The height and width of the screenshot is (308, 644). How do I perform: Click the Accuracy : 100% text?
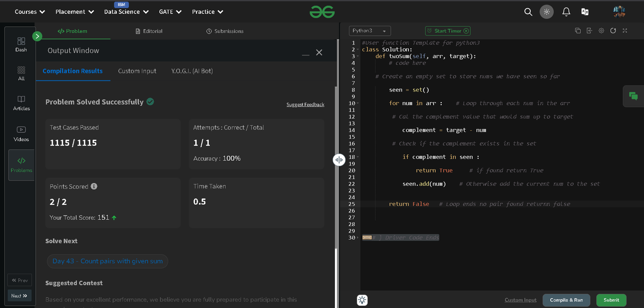tap(217, 159)
